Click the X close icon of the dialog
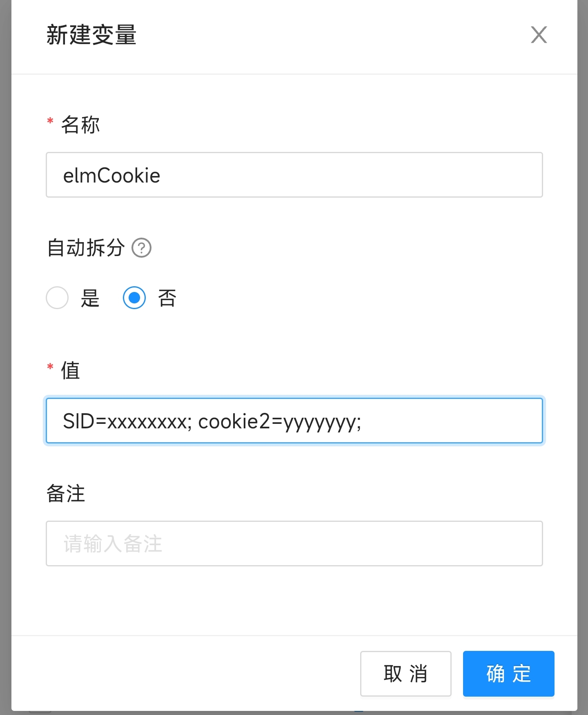Viewport: 588px width, 715px height. tap(539, 35)
